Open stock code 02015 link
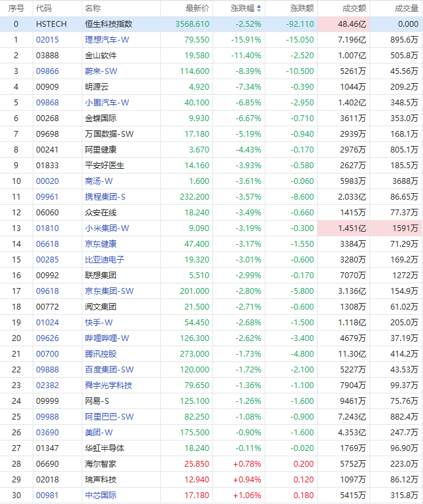 [x=48, y=40]
